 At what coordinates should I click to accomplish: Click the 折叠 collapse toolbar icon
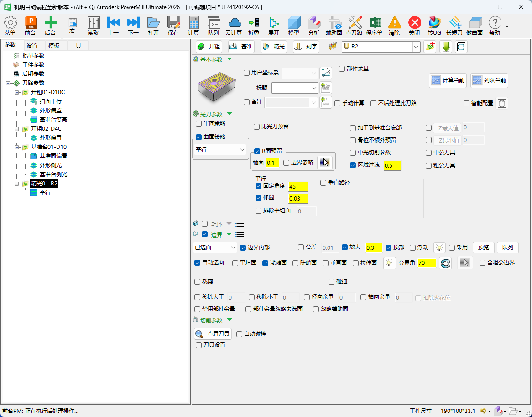(254, 23)
